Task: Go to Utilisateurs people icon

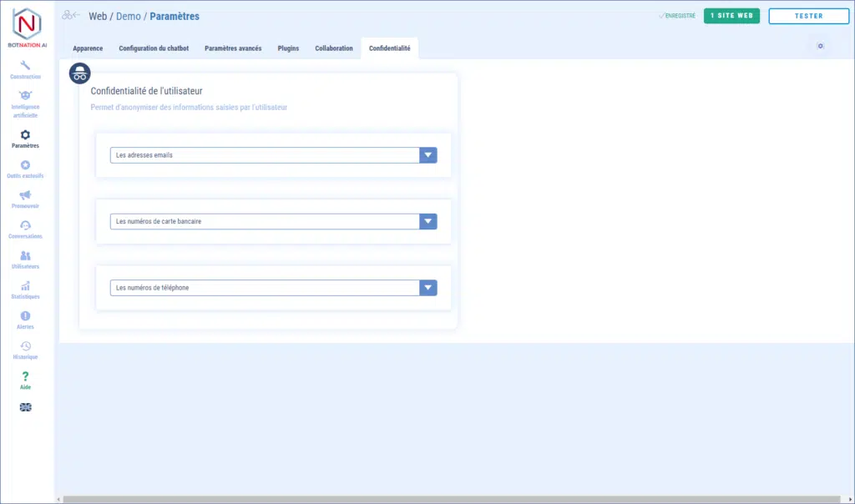Action: 25,255
